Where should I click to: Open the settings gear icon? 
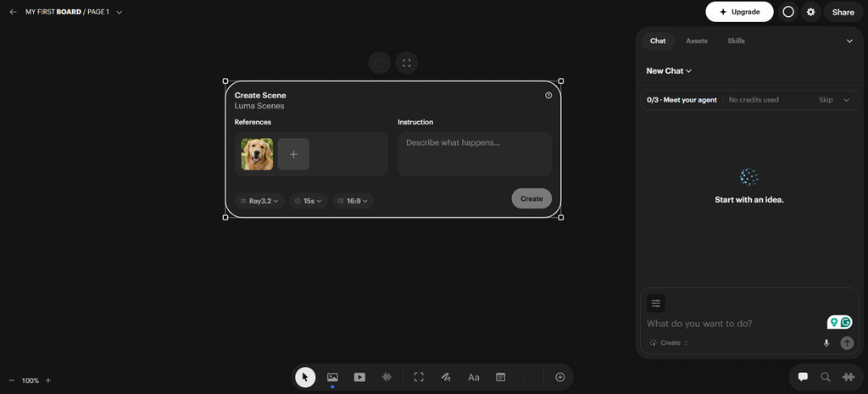tap(811, 12)
